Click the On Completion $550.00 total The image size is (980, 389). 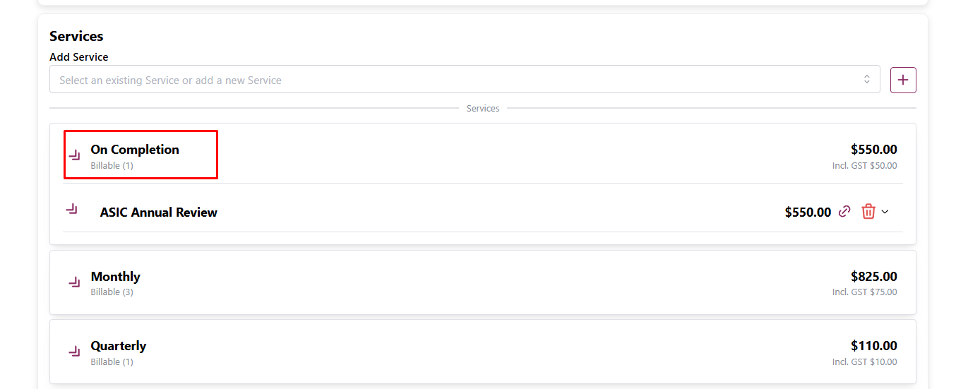pos(873,150)
